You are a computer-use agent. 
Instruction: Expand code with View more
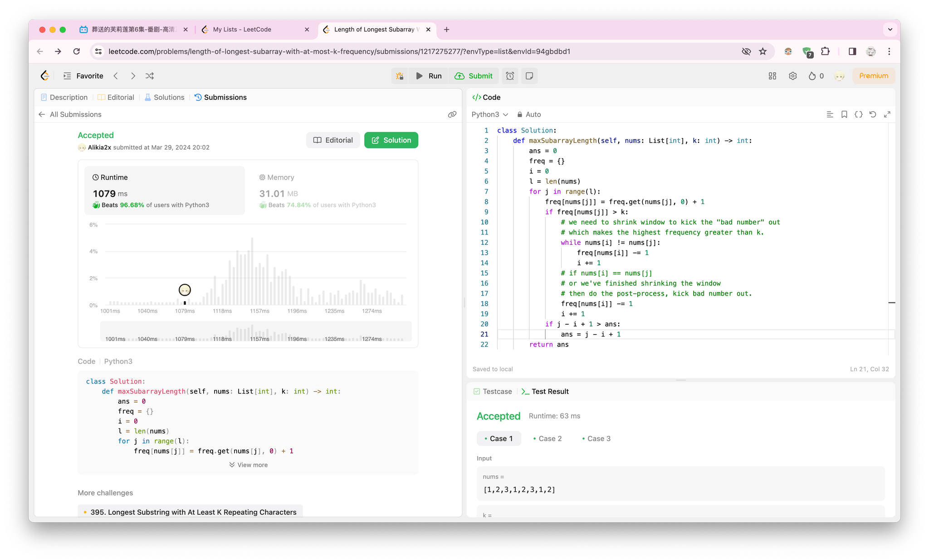(x=248, y=465)
